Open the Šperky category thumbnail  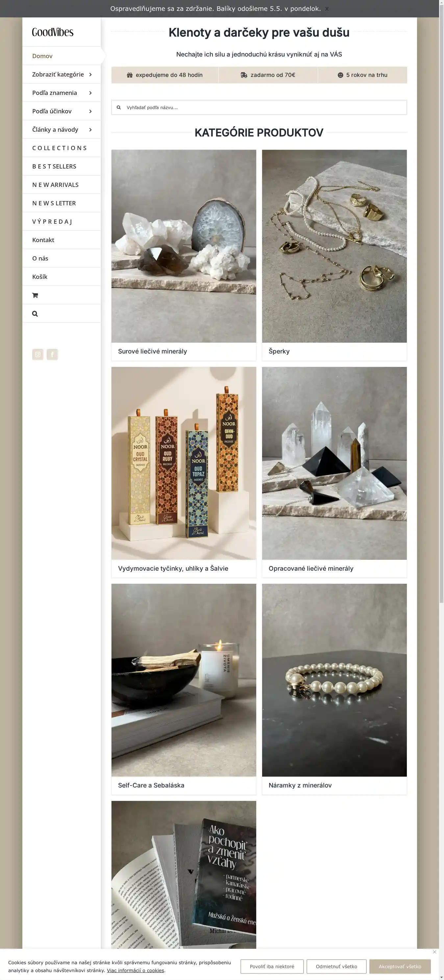334,246
